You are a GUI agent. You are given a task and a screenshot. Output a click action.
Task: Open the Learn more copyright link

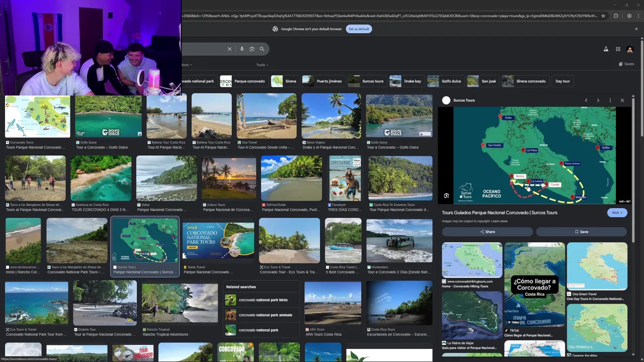tap(499, 221)
